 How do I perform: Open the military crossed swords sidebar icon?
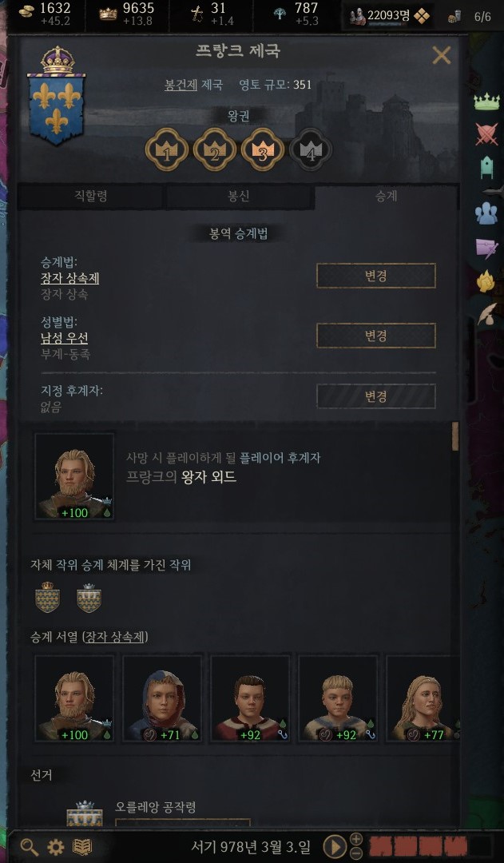[486, 133]
